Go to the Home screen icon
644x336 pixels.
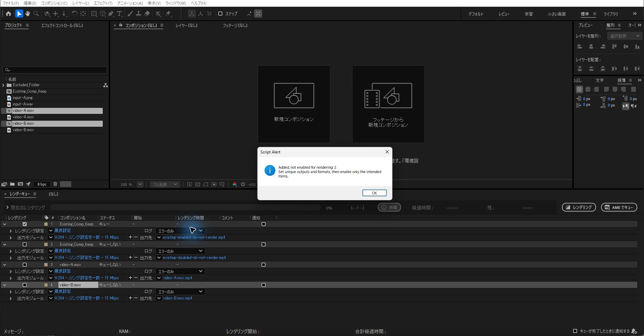8,14
